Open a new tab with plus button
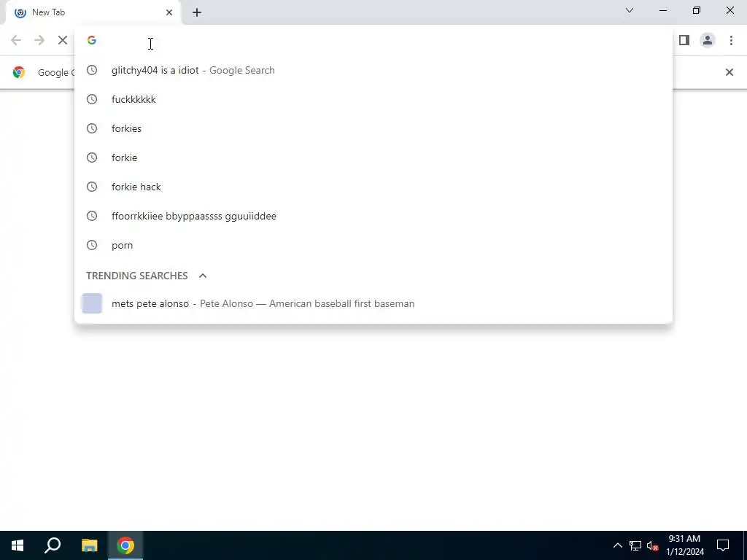 coord(197,12)
